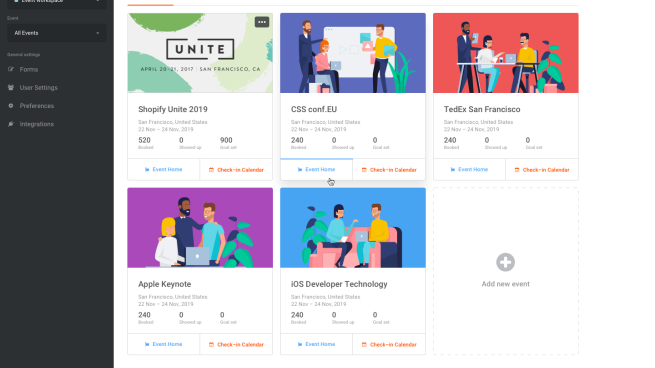The image size is (655, 368).
Task: Open three-dot menu on Shopify Unite card
Action: coord(262,22)
